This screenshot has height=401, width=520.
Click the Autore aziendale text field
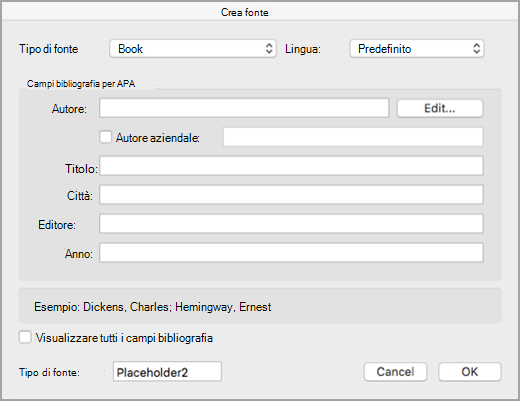tap(353, 137)
